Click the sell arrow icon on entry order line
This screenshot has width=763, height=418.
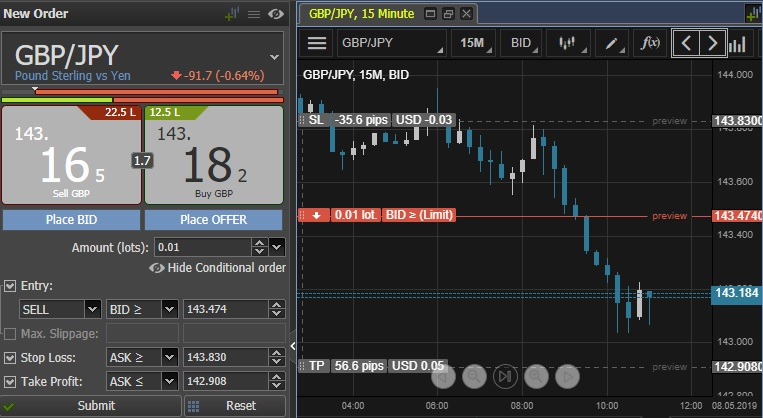point(316,215)
